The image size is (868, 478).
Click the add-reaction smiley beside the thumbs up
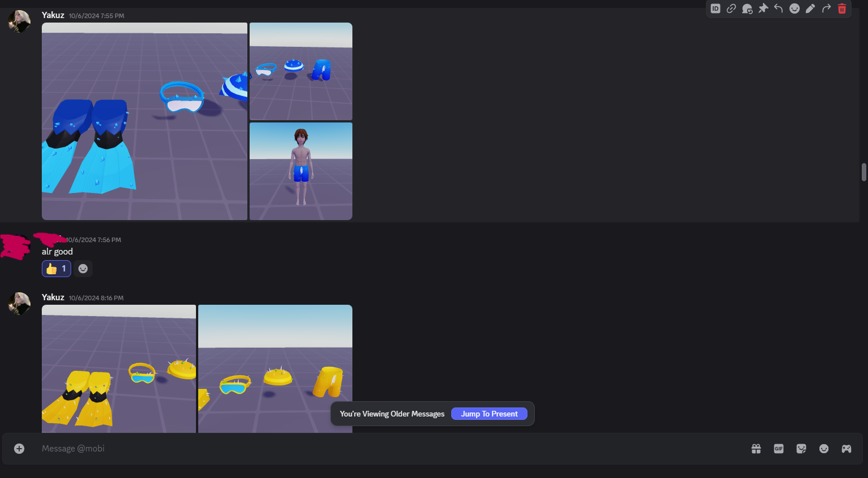pyautogui.click(x=83, y=269)
